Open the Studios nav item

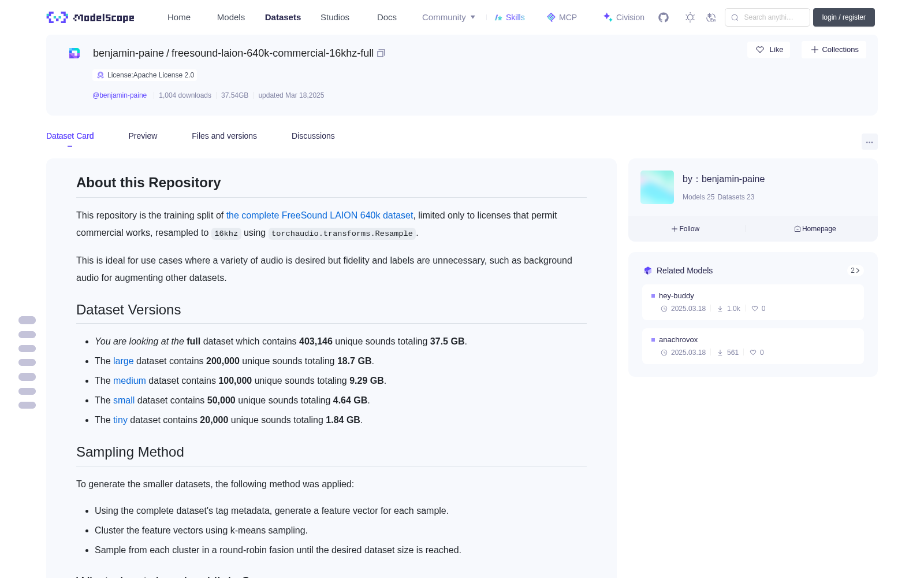pyautogui.click(x=335, y=17)
